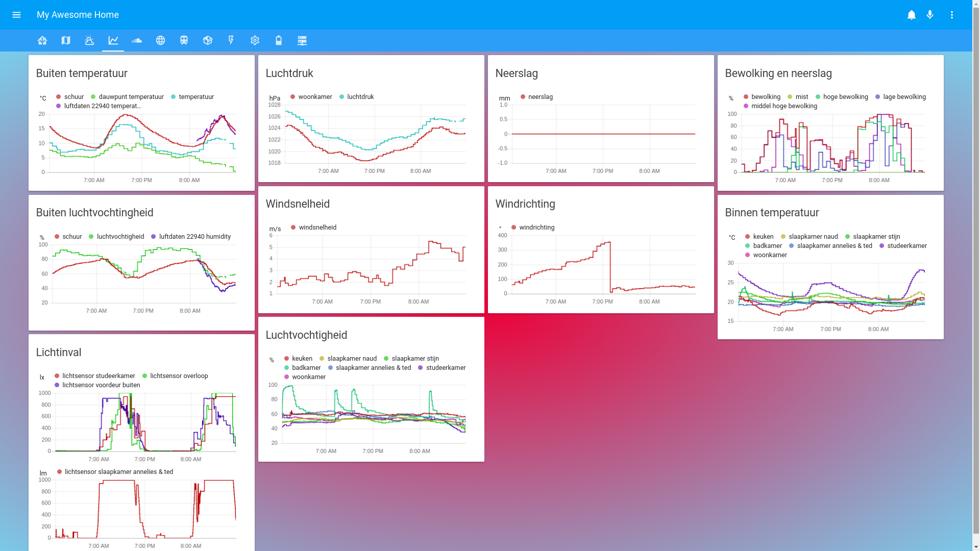Toggle slaapkamer stijn in Binnen temperatuur legend

(x=876, y=237)
